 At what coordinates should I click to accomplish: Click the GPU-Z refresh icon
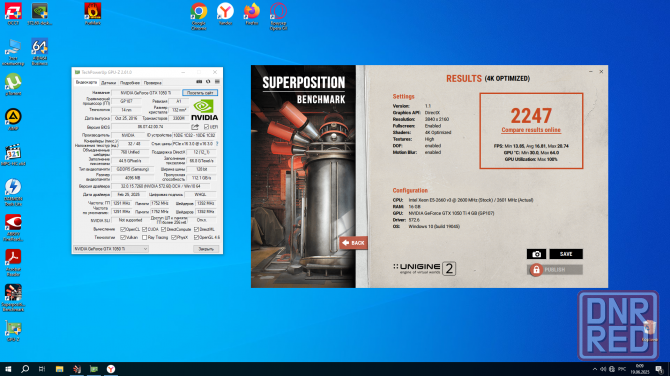tap(208, 82)
